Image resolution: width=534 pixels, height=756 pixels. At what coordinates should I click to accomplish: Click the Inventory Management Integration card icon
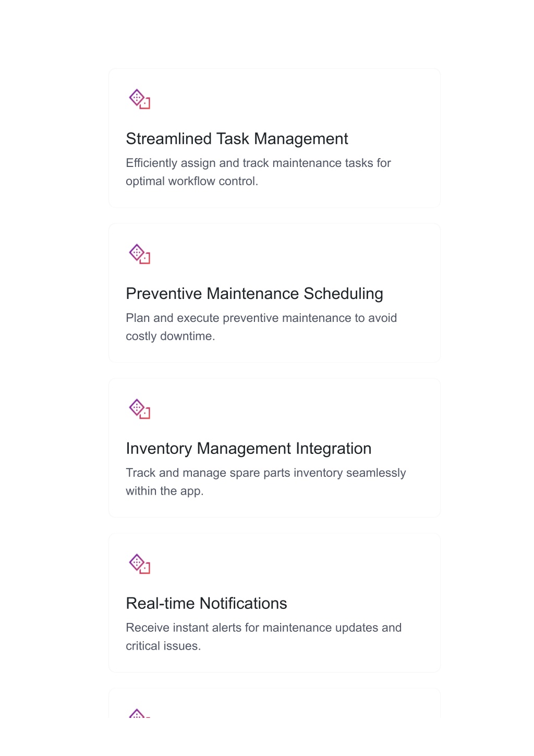pos(139,409)
